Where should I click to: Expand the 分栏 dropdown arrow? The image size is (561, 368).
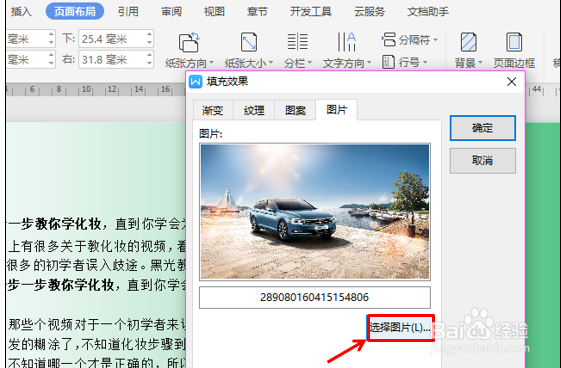309,63
